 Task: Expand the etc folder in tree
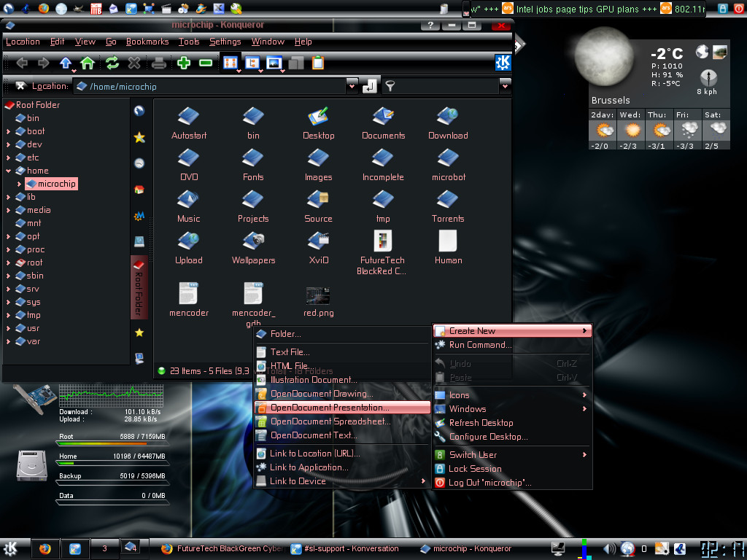[x=8, y=157]
